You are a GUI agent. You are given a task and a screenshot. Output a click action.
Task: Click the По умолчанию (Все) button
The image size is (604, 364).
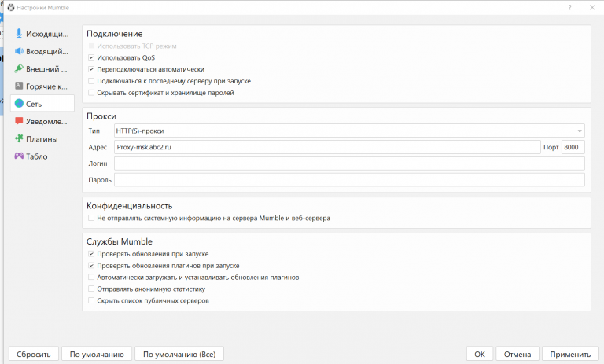point(179,354)
